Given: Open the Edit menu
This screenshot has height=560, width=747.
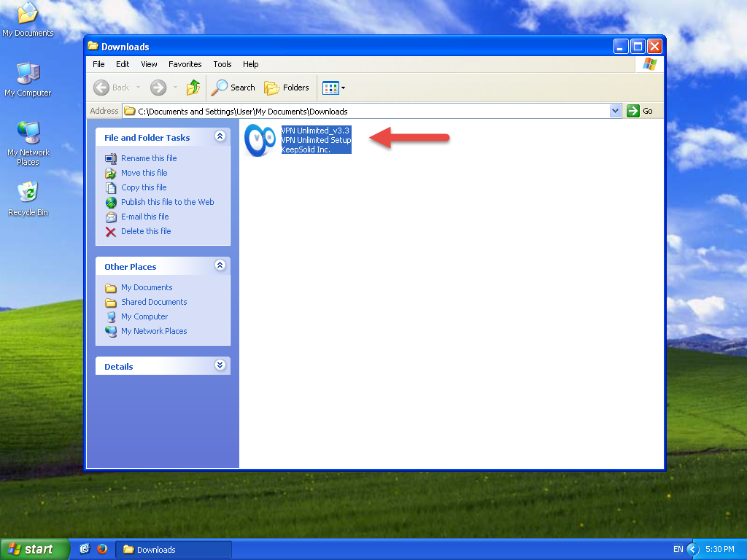Looking at the screenshot, I should [x=123, y=64].
